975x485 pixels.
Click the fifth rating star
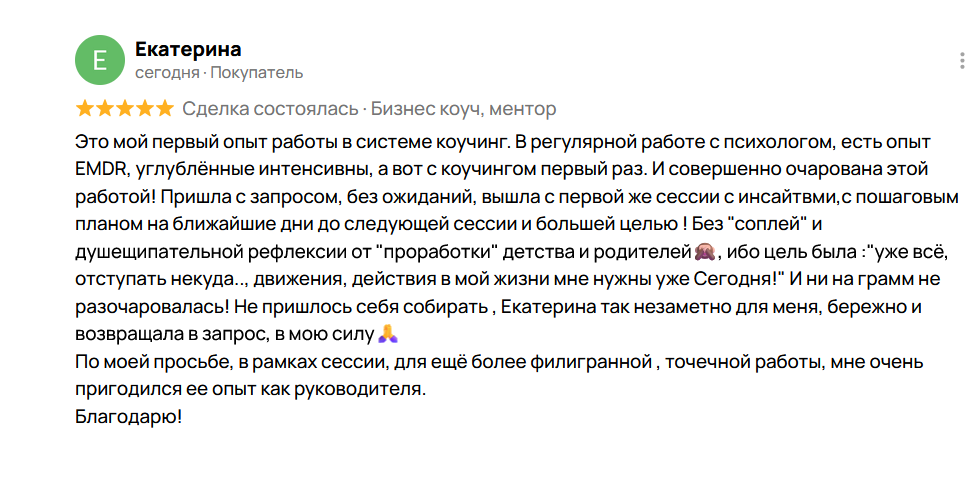pyautogui.click(x=164, y=108)
